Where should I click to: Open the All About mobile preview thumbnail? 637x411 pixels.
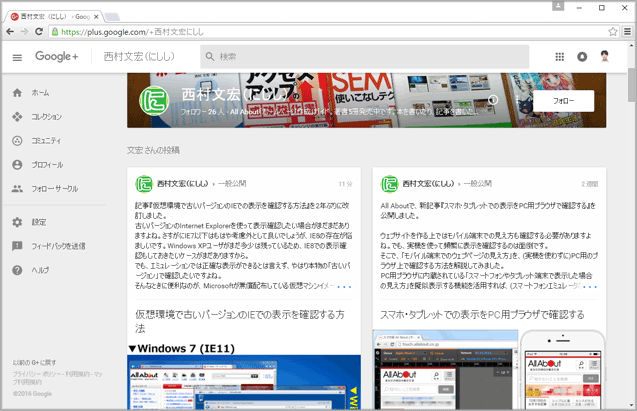[489, 369]
